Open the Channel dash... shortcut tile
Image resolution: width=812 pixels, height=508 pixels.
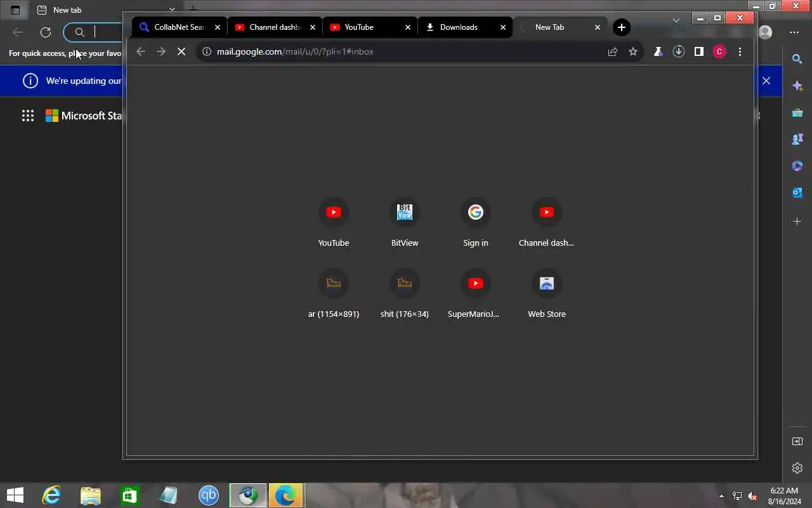click(x=546, y=222)
